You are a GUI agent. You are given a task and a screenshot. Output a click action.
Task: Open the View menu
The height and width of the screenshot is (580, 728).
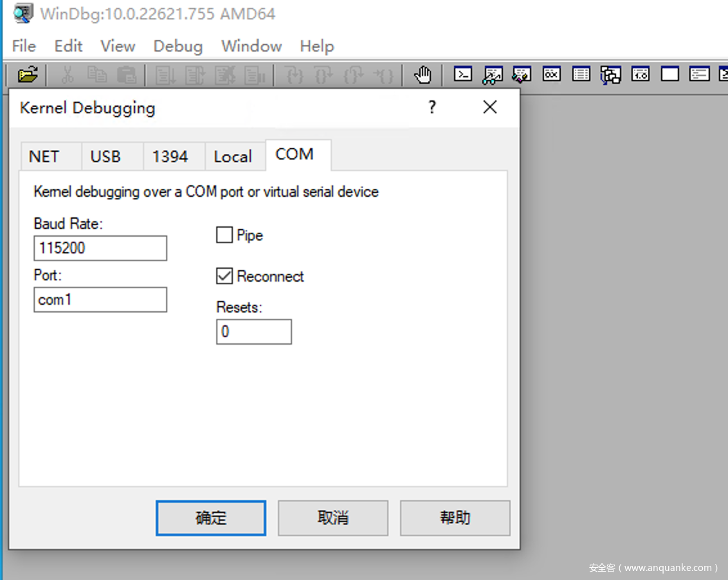point(118,46)
